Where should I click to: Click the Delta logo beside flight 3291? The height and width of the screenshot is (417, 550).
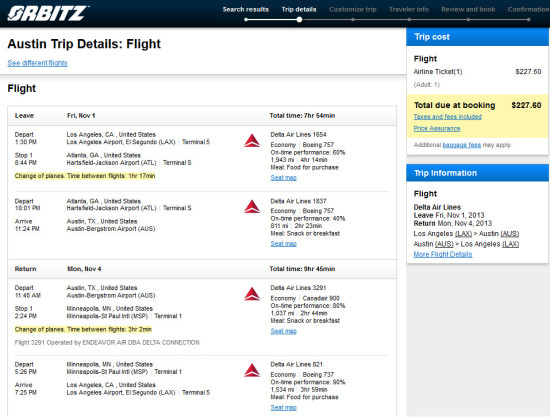[252, 294]
